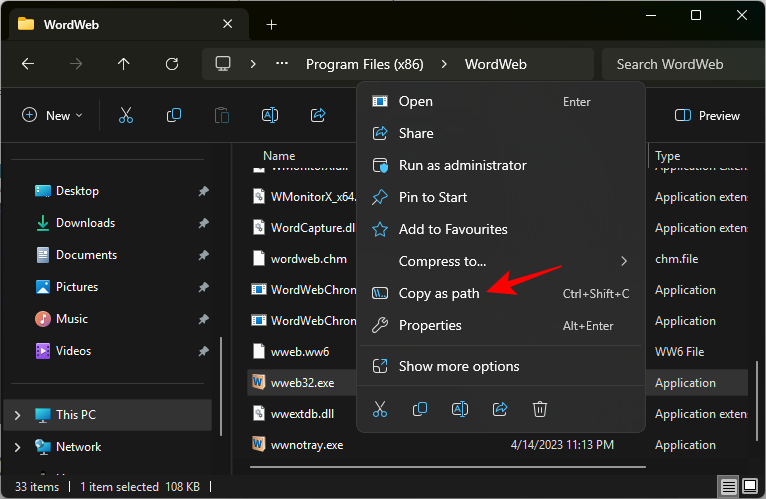This screenshot has height=499, width=766.
Task: Click Rename icon at context menu bottom
Action: coord(460,409)
